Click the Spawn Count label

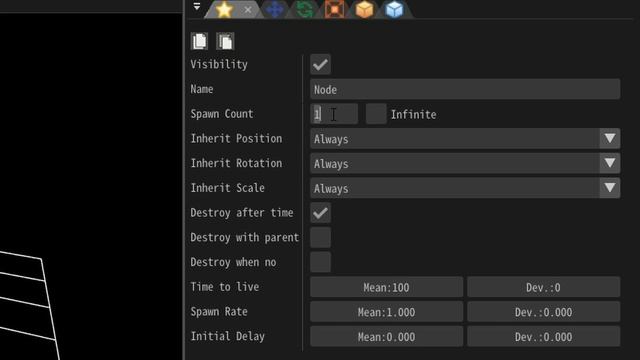[x=222, y=114]
